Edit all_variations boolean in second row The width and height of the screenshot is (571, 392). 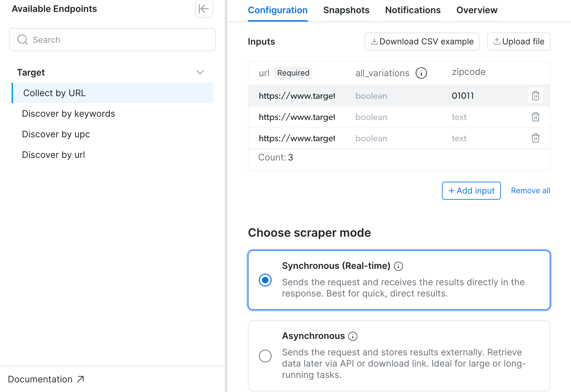tap(371, 117)
